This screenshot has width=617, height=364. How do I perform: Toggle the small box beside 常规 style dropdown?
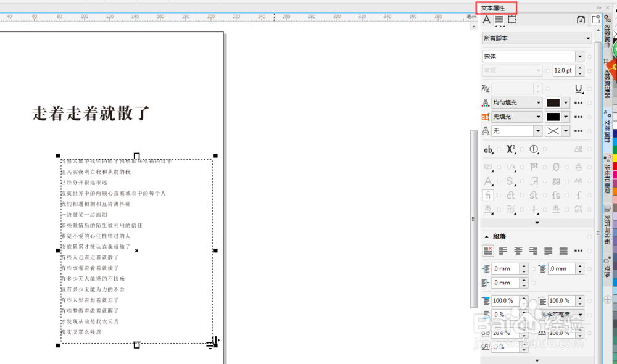point(548,71)
